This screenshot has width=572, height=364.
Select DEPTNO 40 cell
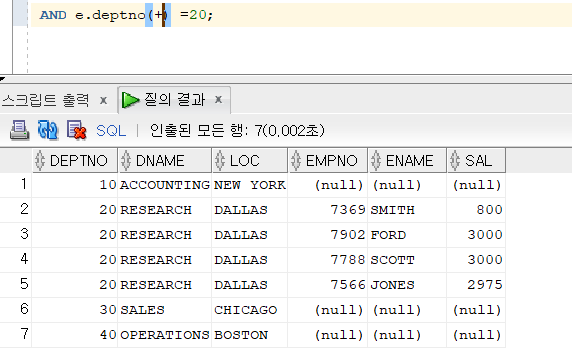pyautogui.click(x=75, y=334)
